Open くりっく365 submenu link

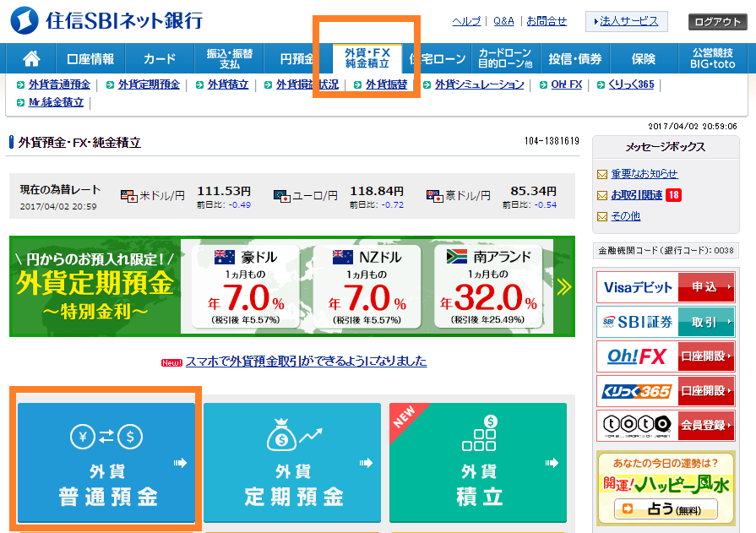point(631,84)
